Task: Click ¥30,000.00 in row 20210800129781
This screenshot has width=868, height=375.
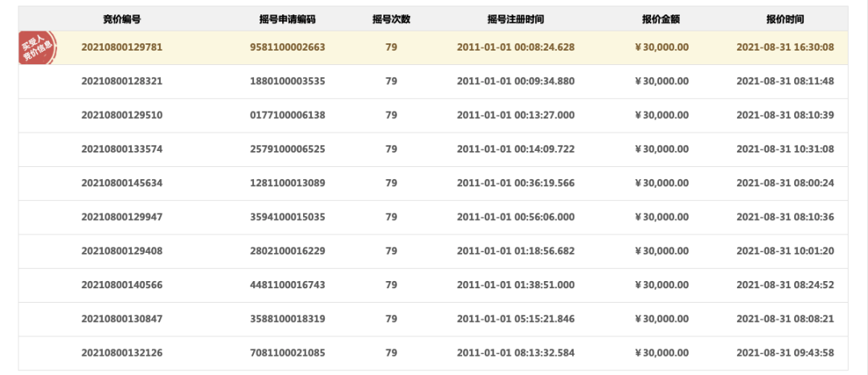Action: click(x=661, y=47)
